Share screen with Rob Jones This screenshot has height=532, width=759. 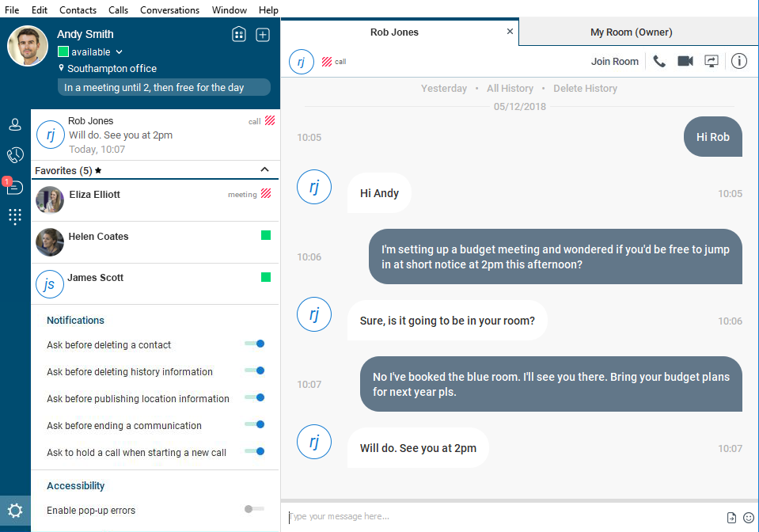pos(711,61)
